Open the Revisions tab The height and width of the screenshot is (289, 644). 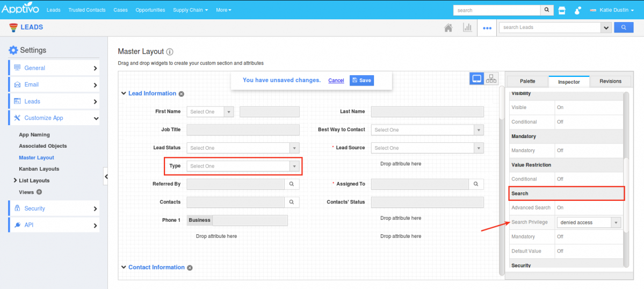click(x=610, y=82)
